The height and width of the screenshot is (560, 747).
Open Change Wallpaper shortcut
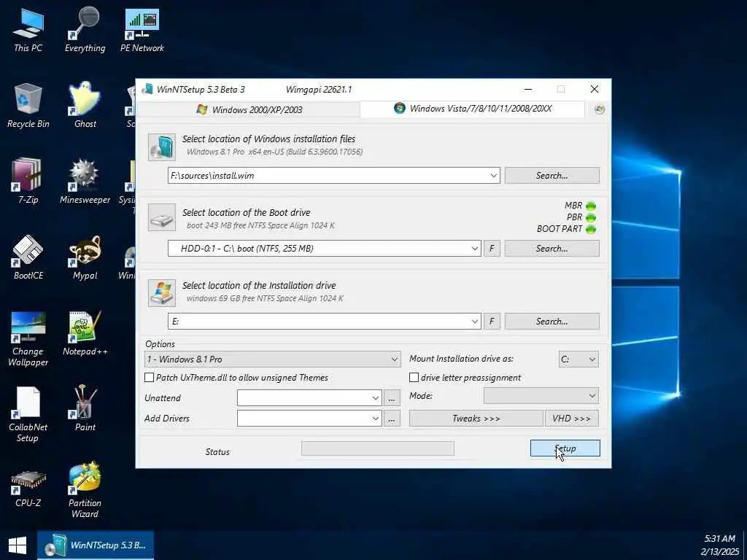[28, 339]
